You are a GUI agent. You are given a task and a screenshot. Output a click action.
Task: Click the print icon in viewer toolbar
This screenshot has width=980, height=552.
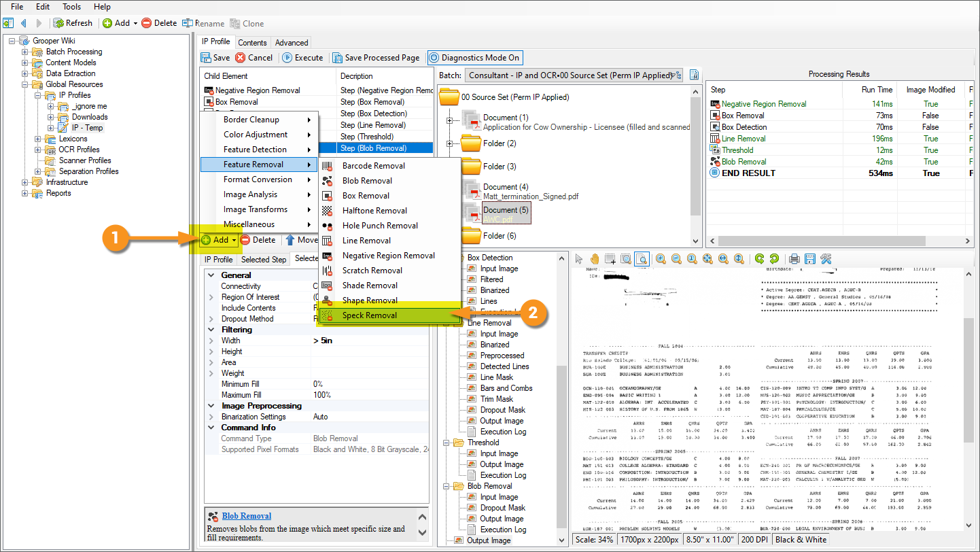tap(794, 258)
